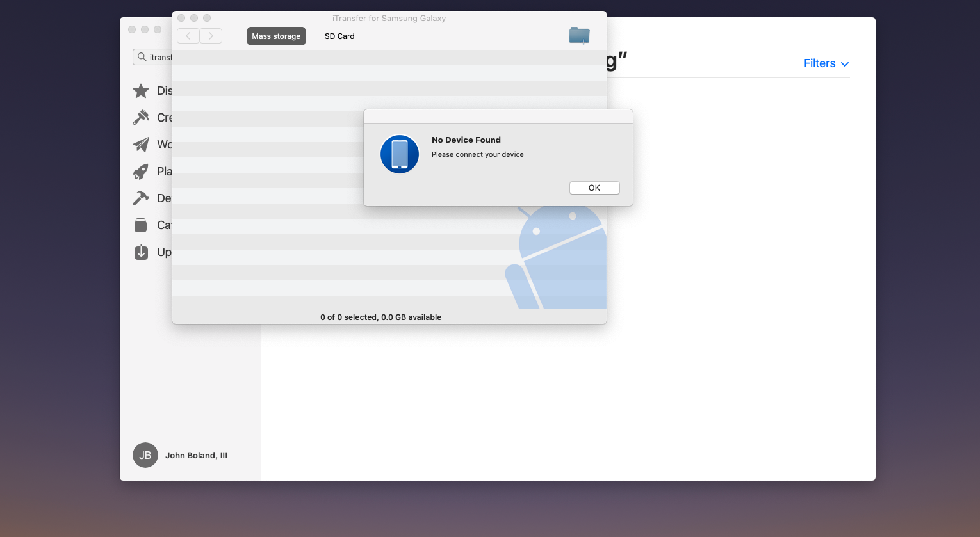Go back with the left chevron button
The height and width of the screenshot is (537, 980).
[x=188, y=36]
